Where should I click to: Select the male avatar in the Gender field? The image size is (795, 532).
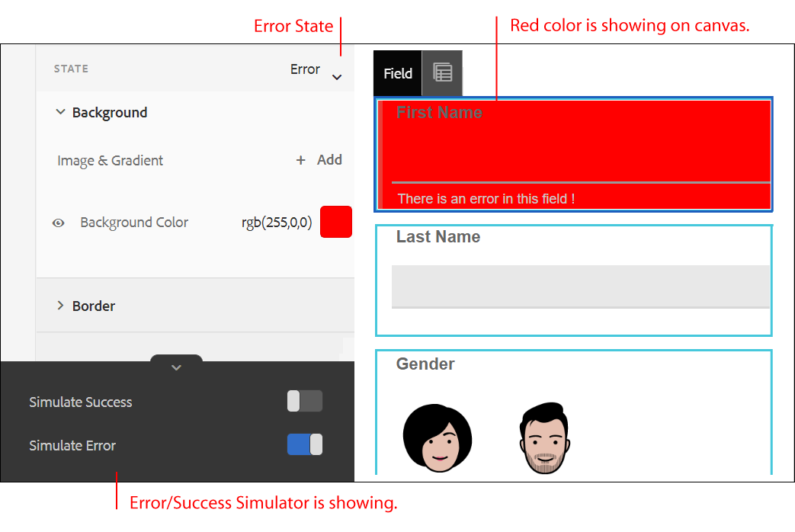point(544,437)
